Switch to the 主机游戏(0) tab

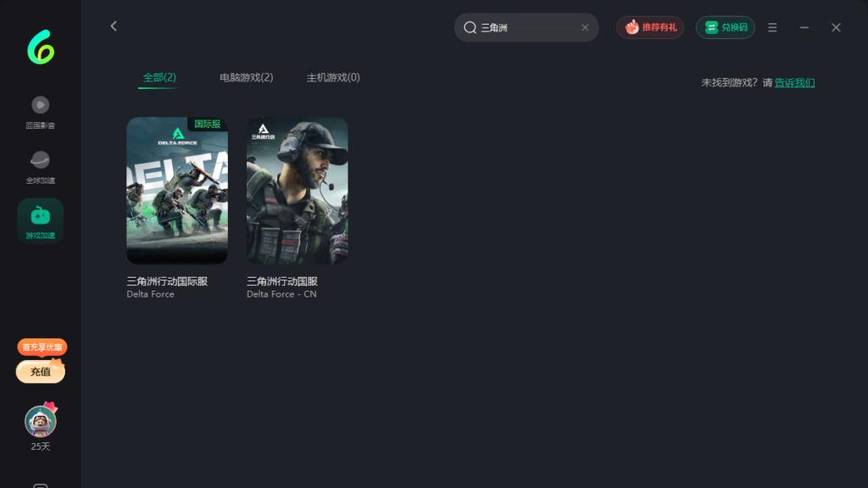click(x=333, y=77)
